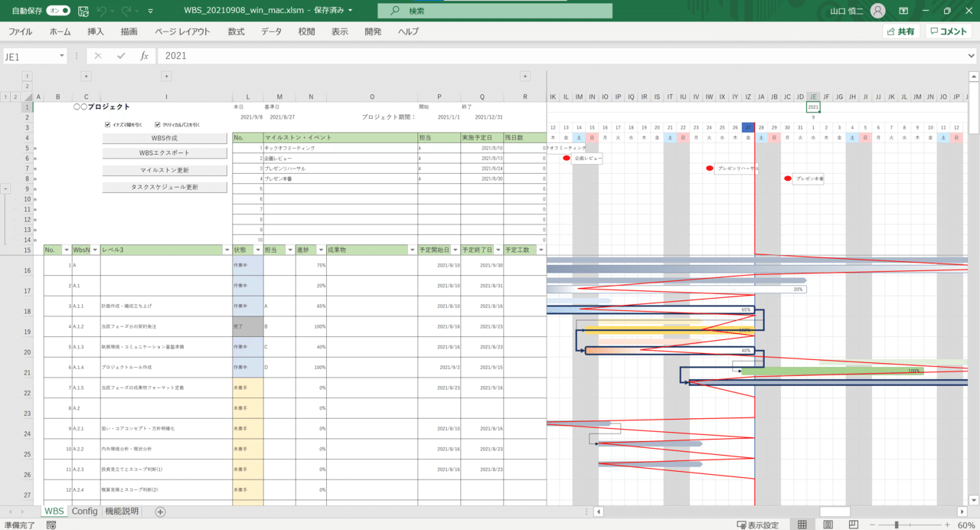Open the No. column filter dropdown
The image size is (980, 530).
67,250
